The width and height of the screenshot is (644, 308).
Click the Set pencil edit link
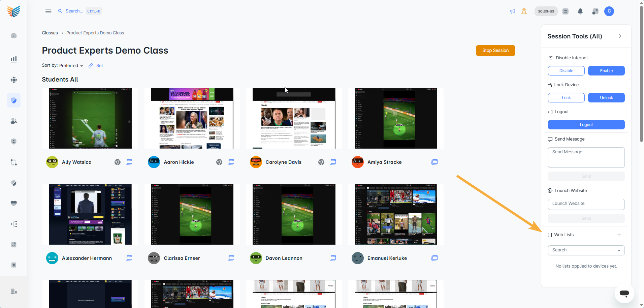click(96, 66)
